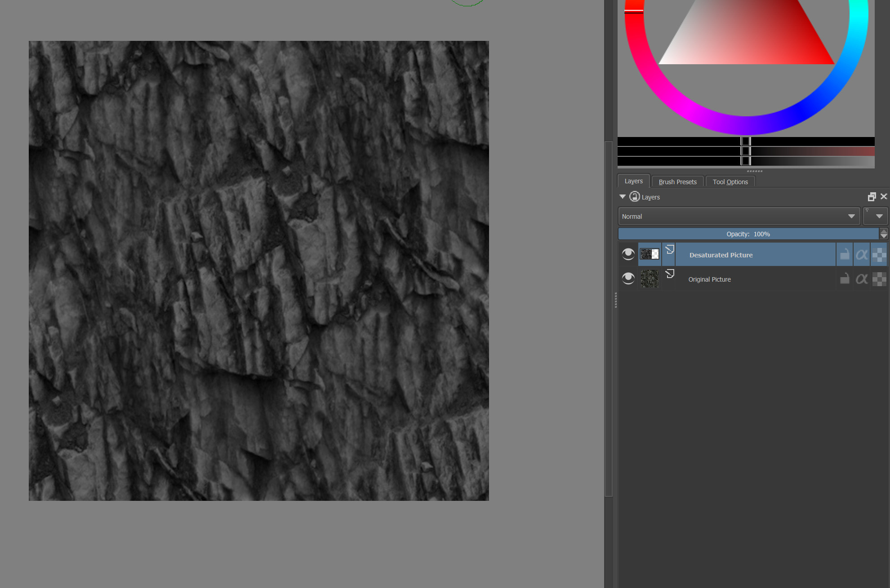This screenshot has width=890, height=588.
Task: Increase opacity with the spinner up arrow
Action: point(884,231)
